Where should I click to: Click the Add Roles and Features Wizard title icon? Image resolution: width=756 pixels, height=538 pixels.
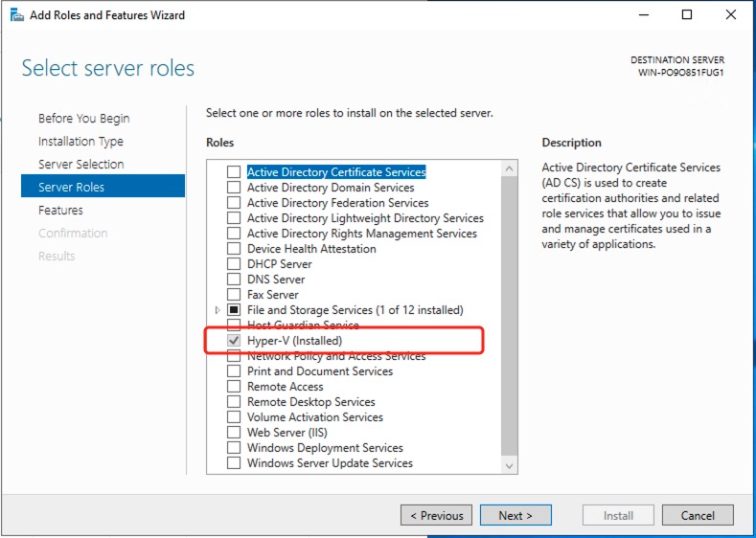[17, 15]
